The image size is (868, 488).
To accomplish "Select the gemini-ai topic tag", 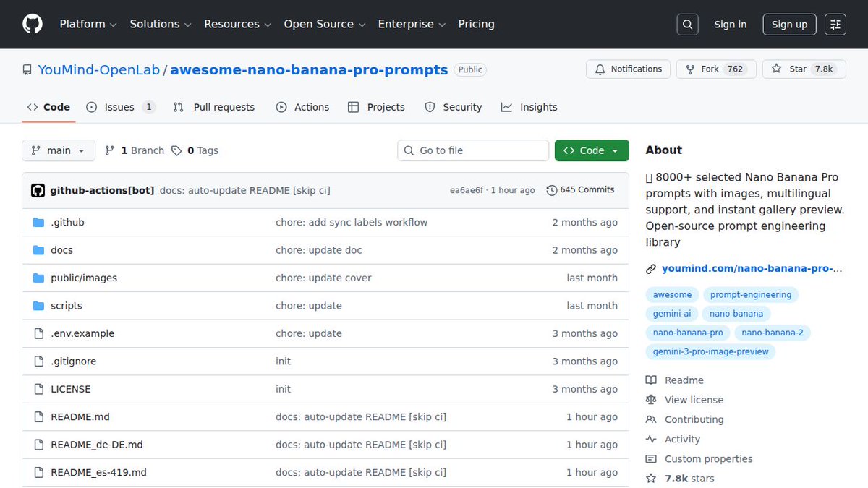I will pyautogui.click(x=672, y=314).
